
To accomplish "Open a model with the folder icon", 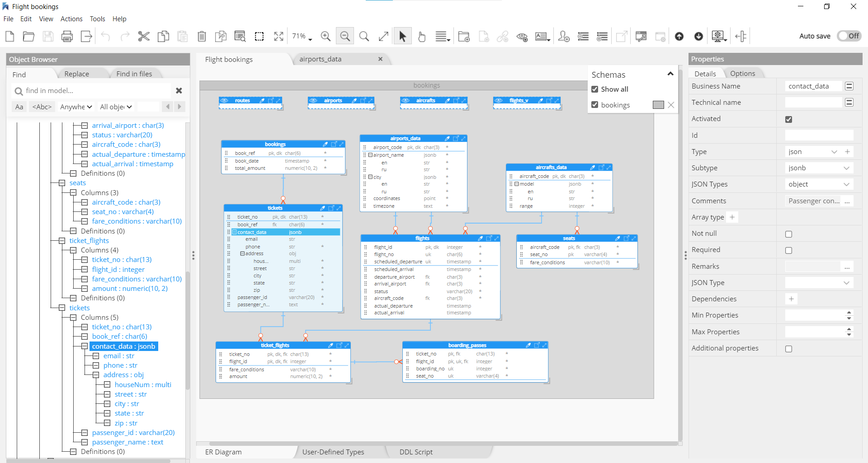I will (x=28, y=36).
